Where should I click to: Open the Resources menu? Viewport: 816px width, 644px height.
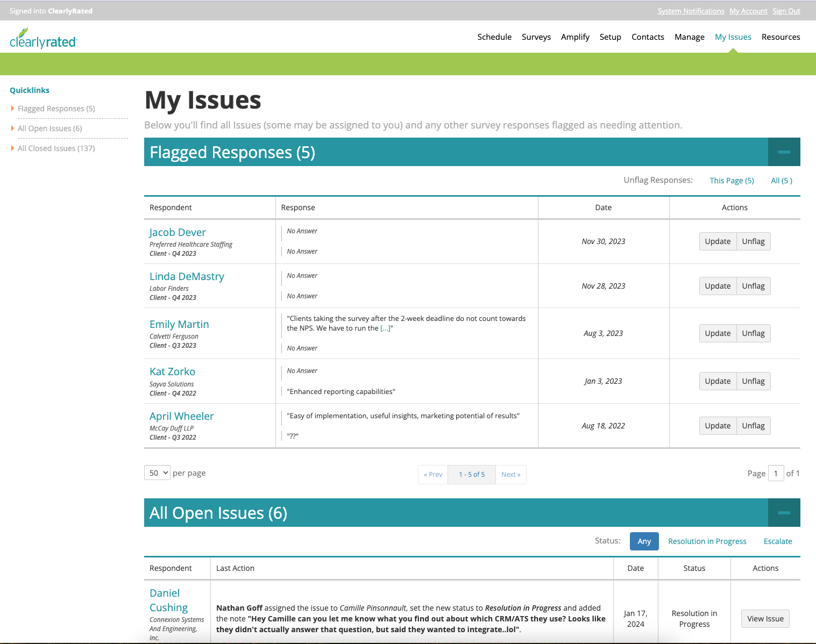[781, 37]
